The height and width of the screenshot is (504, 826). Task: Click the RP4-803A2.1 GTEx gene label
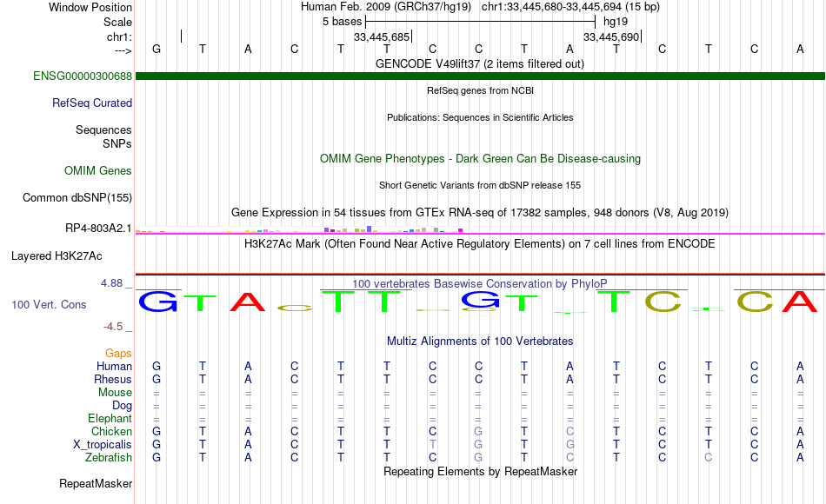pos(98,228)
